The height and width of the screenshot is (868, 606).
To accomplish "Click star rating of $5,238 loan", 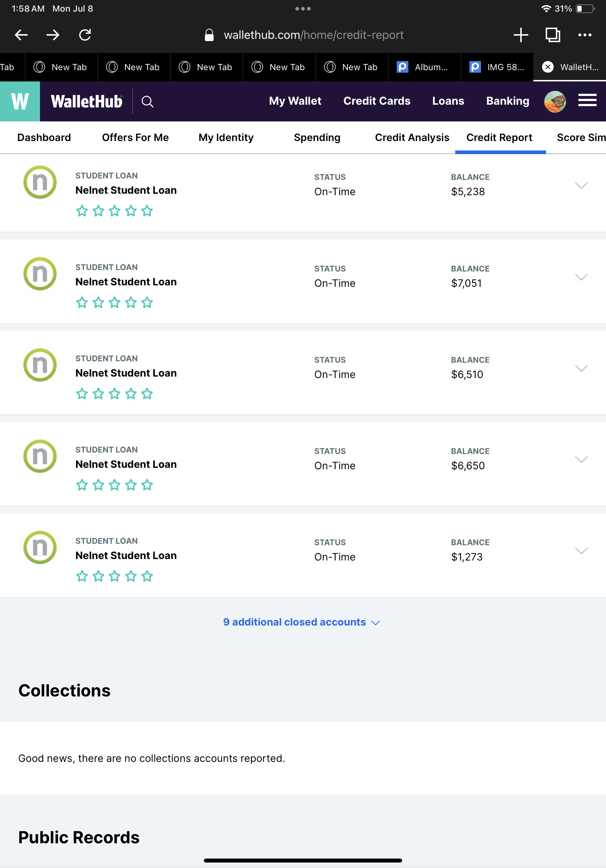I will [x=114, y=210].
